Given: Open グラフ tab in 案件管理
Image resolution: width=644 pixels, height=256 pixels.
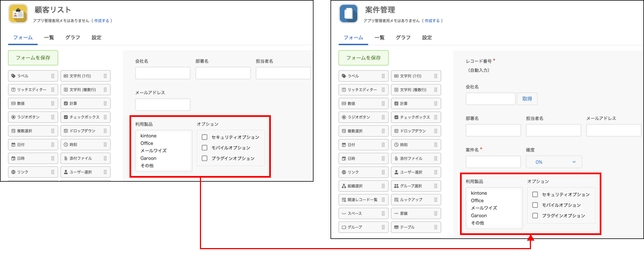Looking at the screenshot, I should pyautogui.click(x=403, y=37).
